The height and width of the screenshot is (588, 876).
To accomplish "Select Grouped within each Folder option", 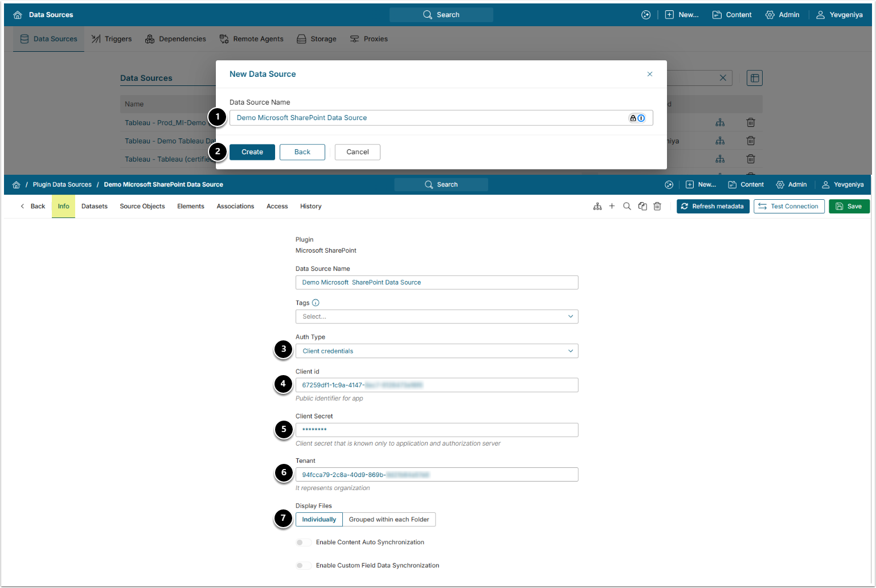I will pyautogui.click(x=389, y=520).
